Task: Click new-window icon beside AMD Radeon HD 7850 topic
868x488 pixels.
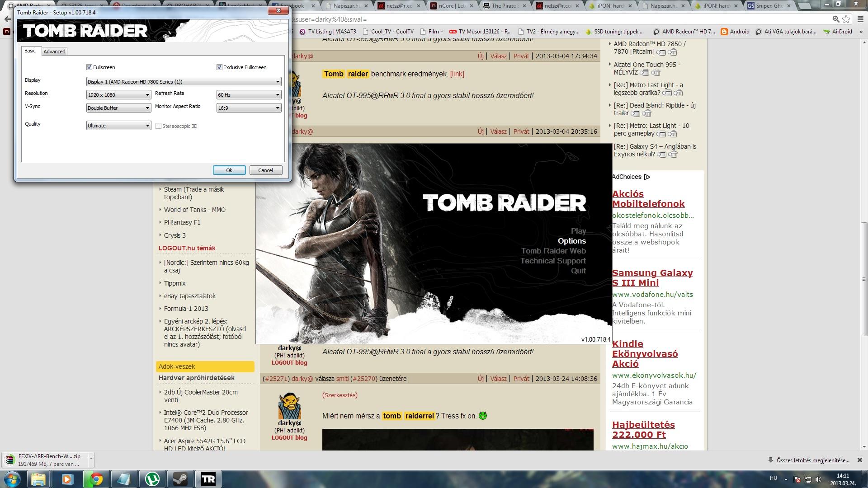Action: click(x=661, y=52)
